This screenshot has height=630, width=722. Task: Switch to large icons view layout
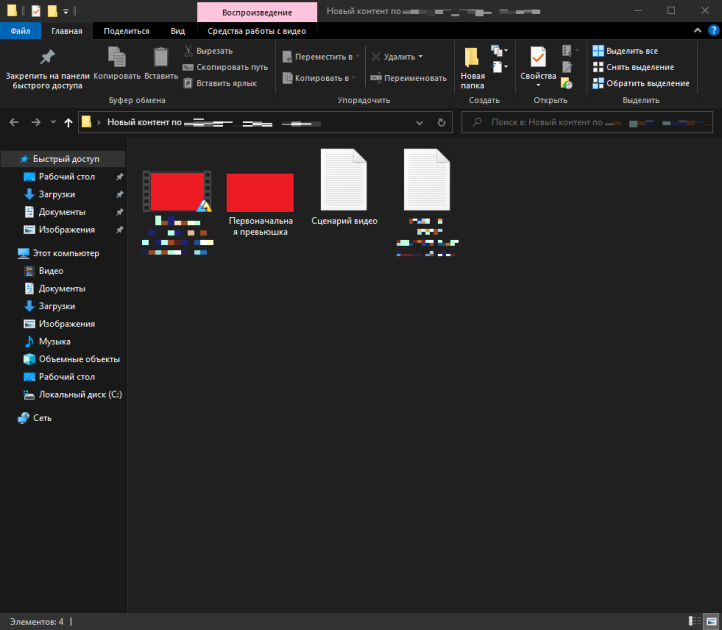pos(711,621)
